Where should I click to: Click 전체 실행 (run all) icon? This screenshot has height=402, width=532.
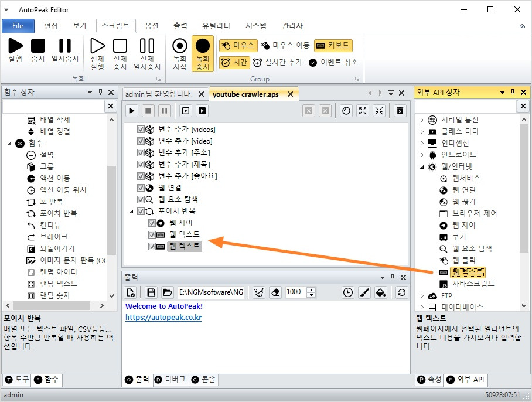(x=97, y=46)
